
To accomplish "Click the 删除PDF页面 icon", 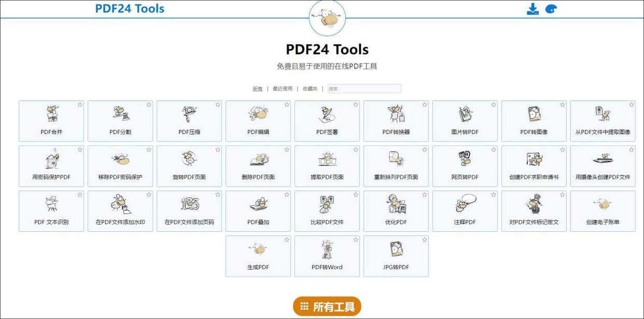I will 258,159.
